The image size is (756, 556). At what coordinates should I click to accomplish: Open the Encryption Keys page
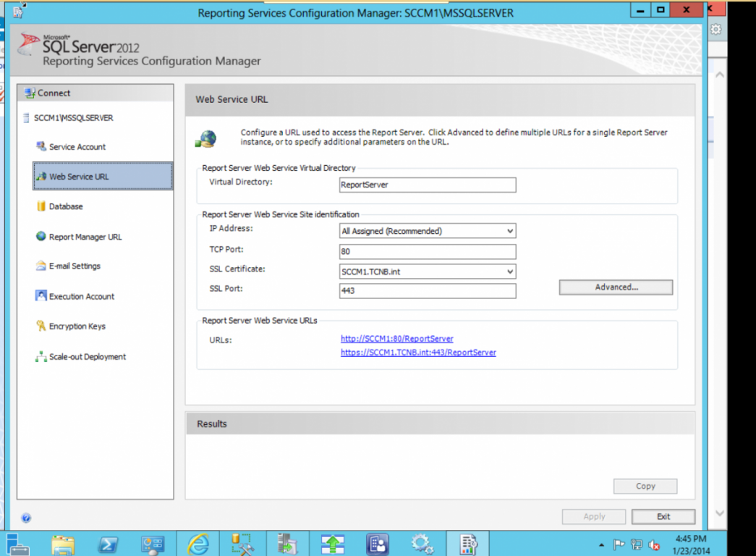pos(70,327)
